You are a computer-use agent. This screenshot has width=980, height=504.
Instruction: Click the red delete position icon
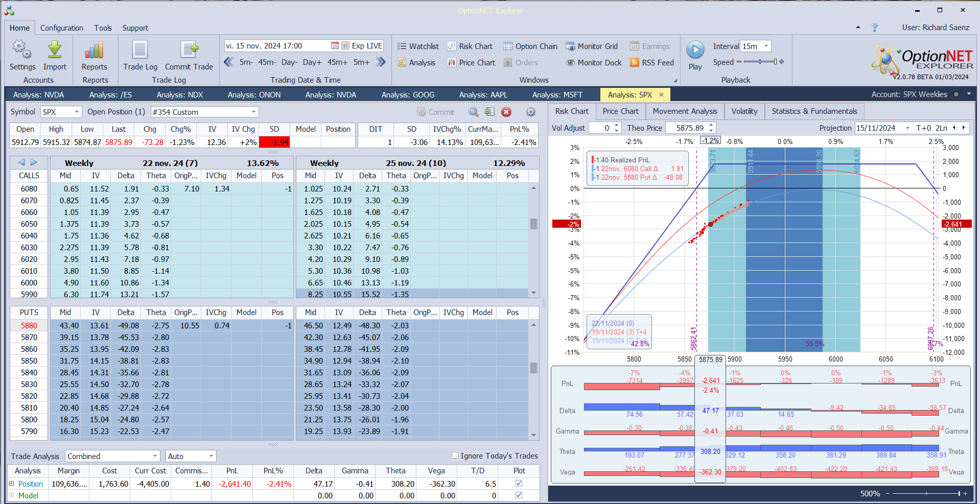point(506,112)
